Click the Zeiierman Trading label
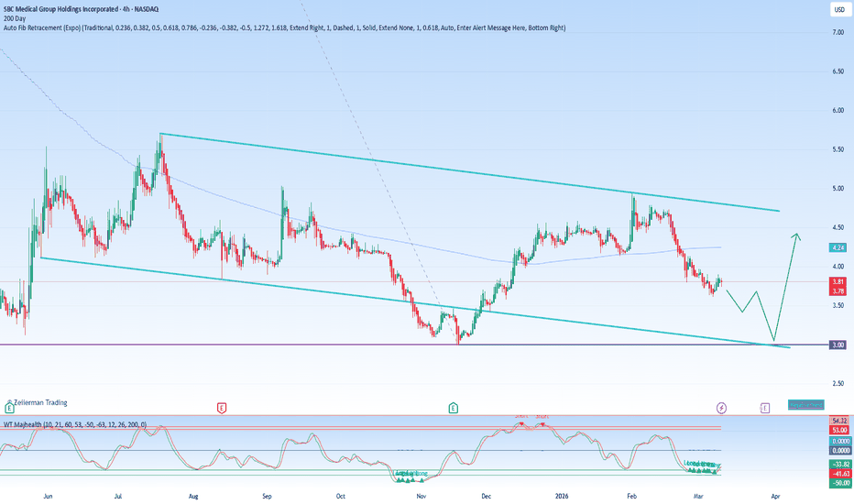 (40, 402)
